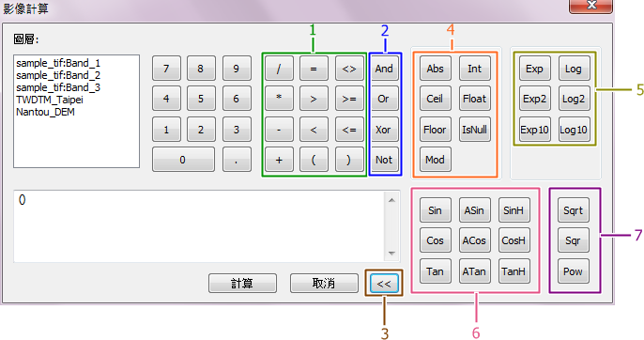
Task: Insert the Sqr function
Action: coord(574,240)
